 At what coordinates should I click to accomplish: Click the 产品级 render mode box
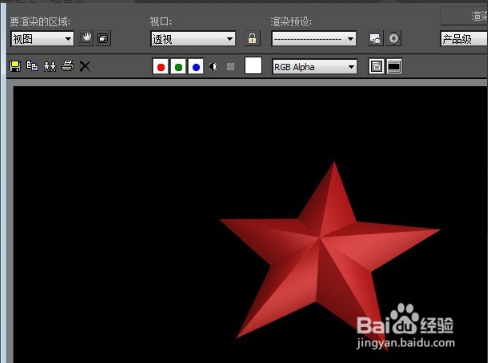pos(464,39)
